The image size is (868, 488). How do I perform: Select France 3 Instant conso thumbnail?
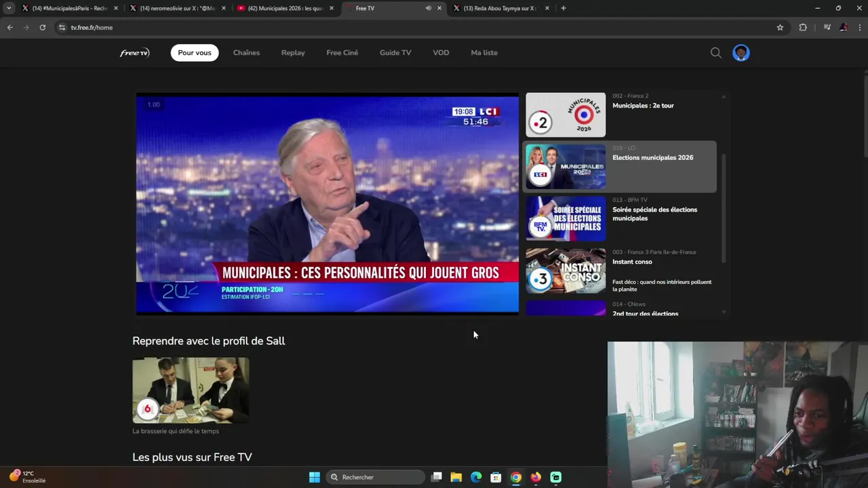click(566, 270)
